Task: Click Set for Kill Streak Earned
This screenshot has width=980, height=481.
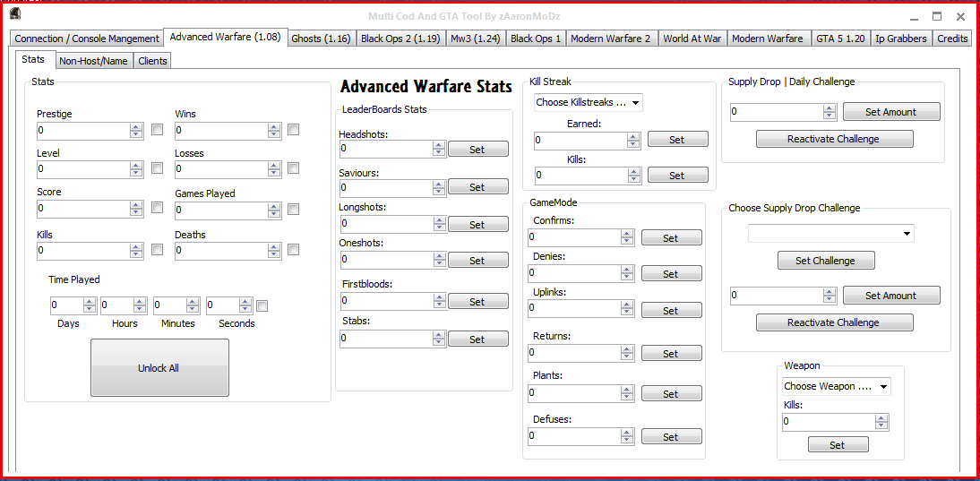Action: (677, 140)
